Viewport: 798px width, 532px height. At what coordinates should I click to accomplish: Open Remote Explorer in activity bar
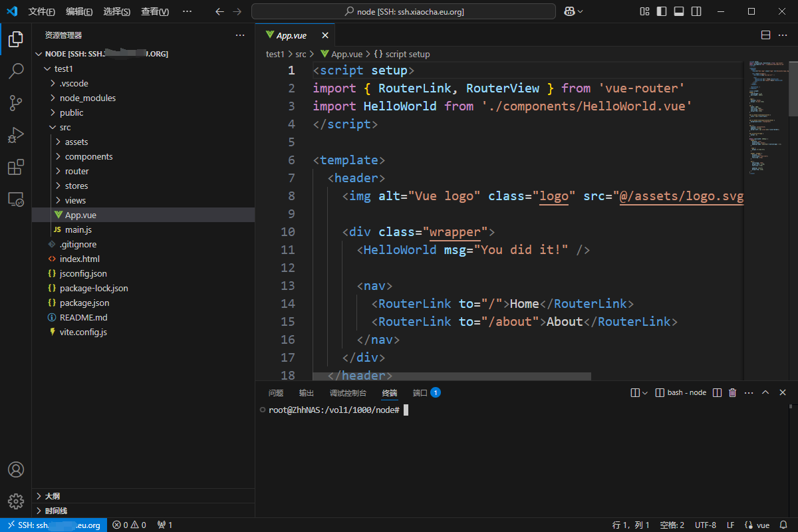(16, 199)
